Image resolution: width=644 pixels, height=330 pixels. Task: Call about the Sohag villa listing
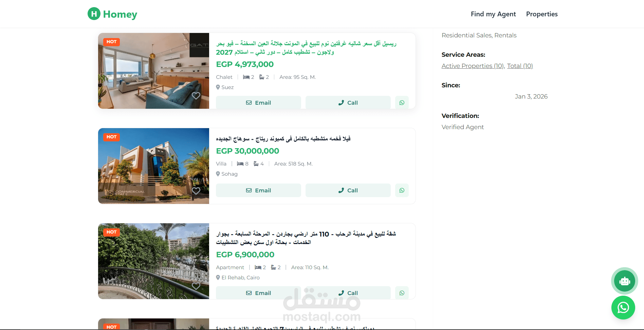348,190
